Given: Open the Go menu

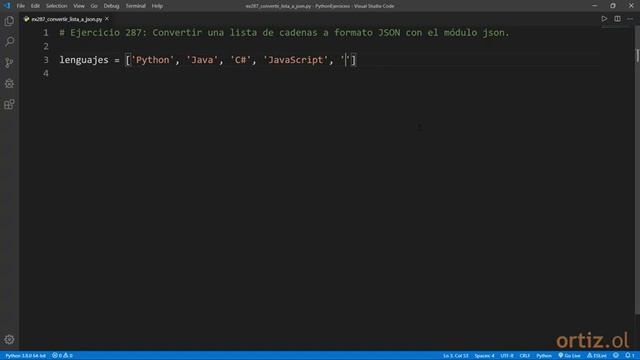Looking at the screenshot, I should 94,6.
